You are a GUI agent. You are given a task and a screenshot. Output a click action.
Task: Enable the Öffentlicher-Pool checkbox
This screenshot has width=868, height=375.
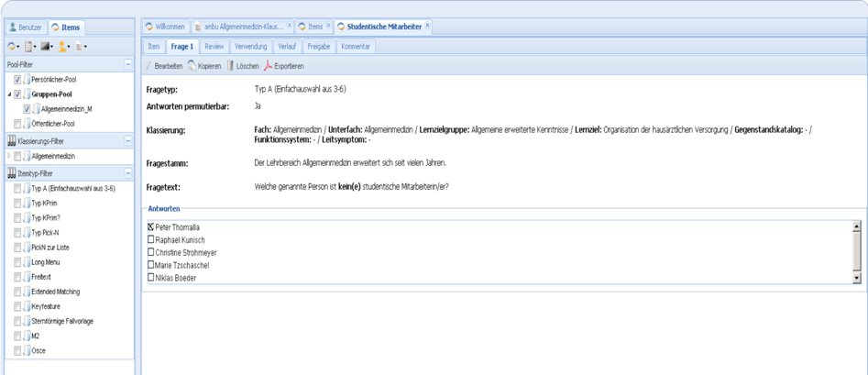[x=17, y=124]
